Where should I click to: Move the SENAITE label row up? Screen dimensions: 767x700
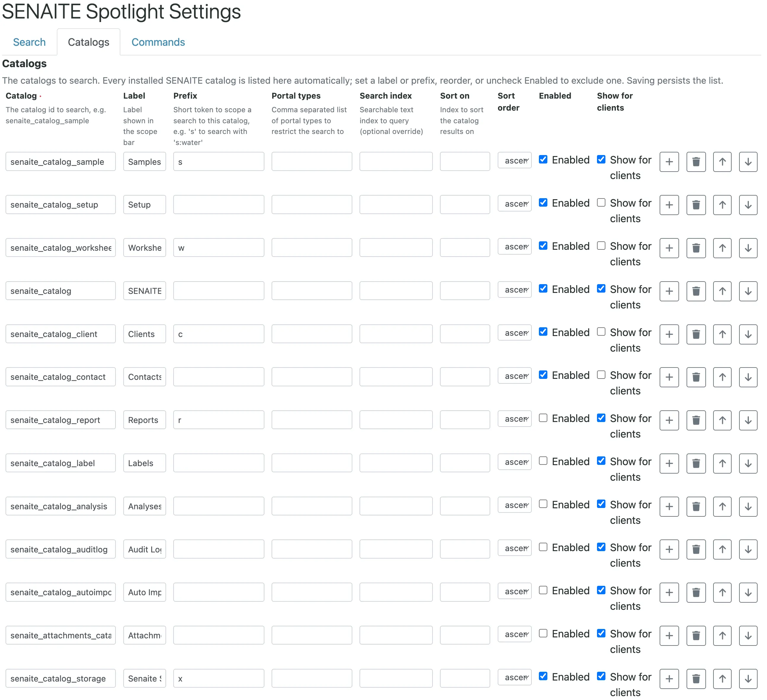pos(722,291)
